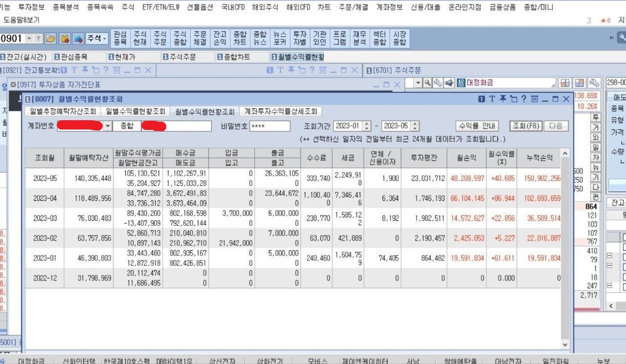Switch to the 계좌투자수익률상세조회 tab

pos(281,111)
